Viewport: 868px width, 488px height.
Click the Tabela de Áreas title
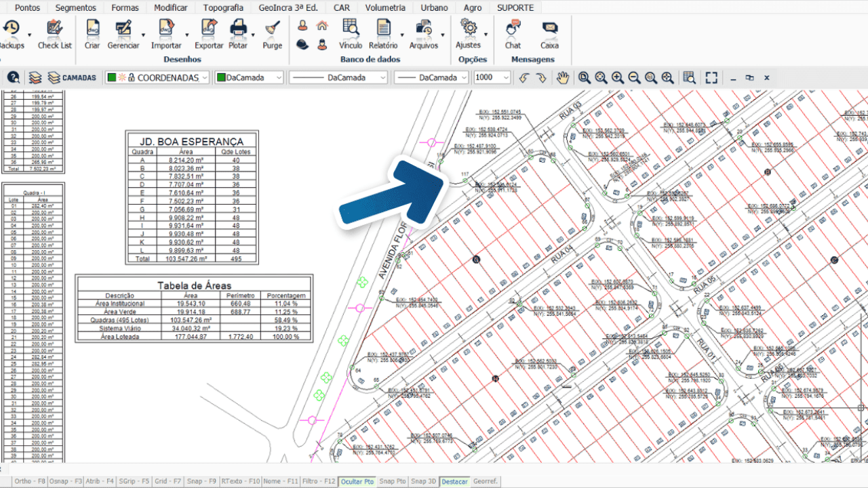(194, 285)
